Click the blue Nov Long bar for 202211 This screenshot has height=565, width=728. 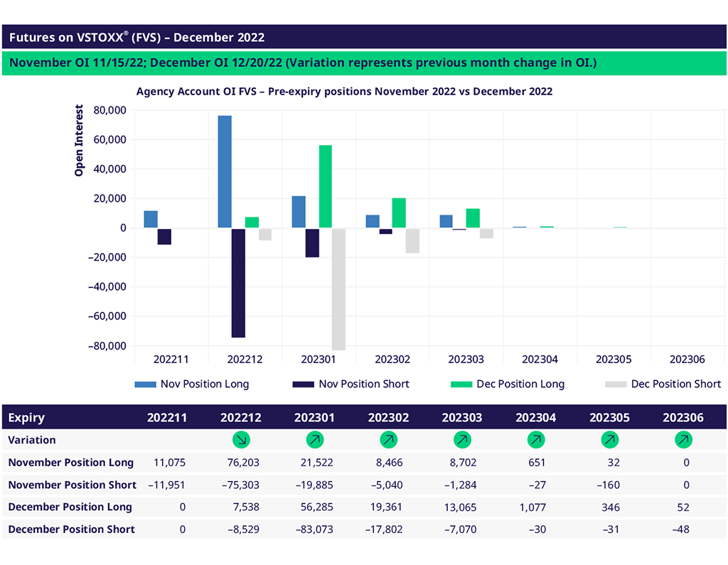tap(151, 219)
